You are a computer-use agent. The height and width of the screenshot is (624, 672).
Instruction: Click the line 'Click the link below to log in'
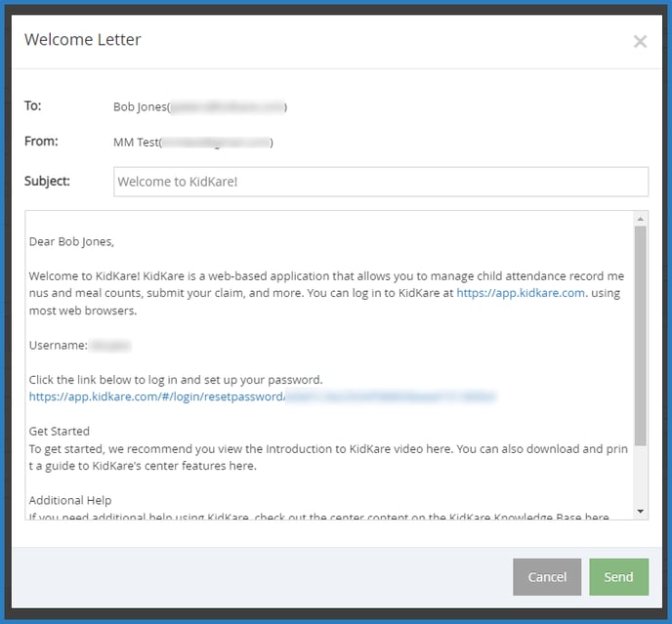click(x=176, y=380)
